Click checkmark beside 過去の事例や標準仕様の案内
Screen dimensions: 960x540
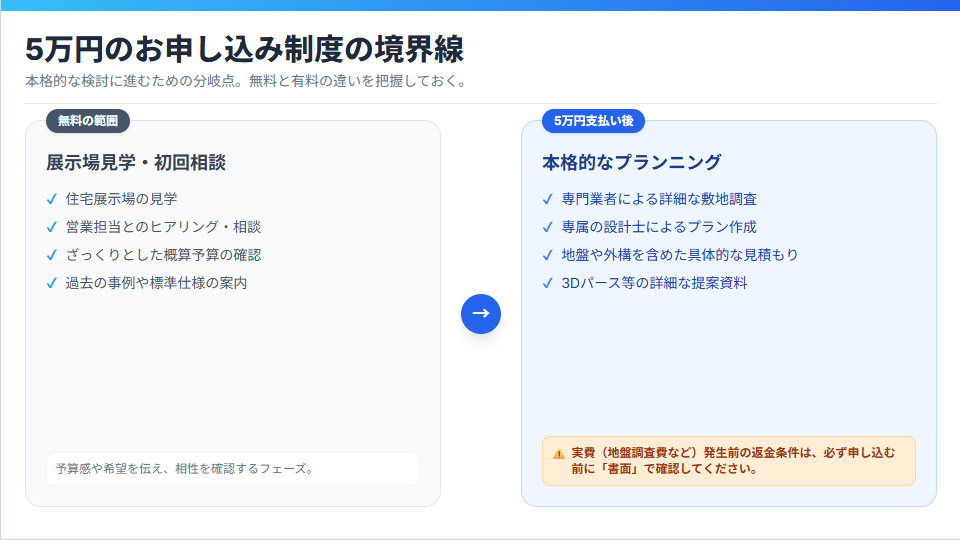51,283
